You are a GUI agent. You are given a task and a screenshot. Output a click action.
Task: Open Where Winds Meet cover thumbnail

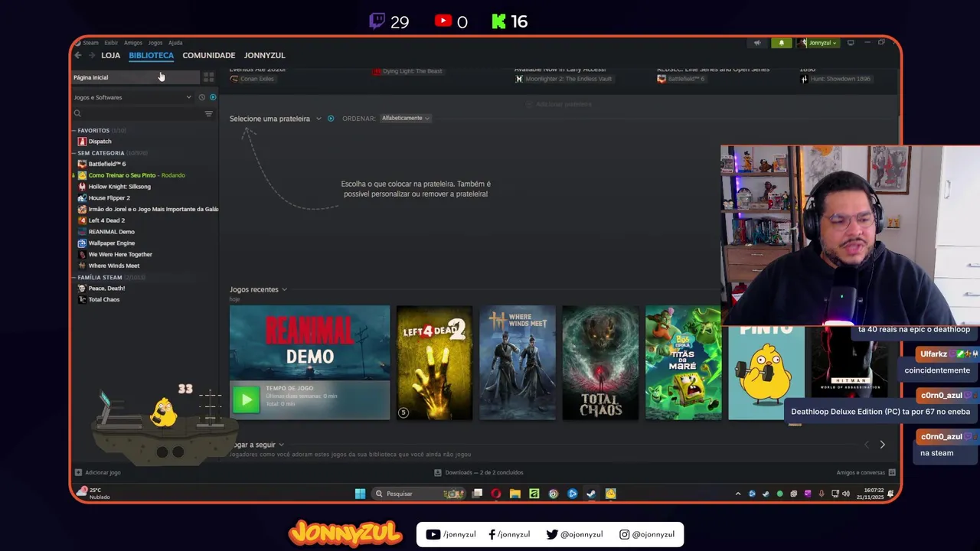518,363
